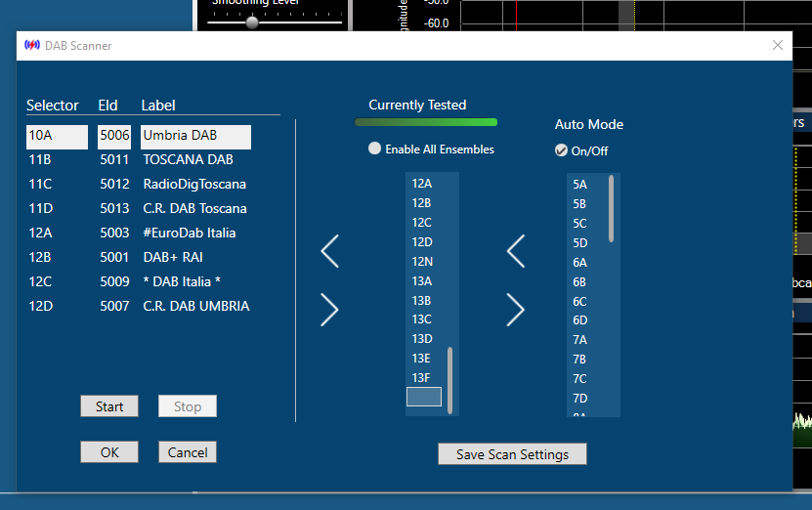Click EId value 5011
This screenshot has width=812, height=510.
[114, 159]
